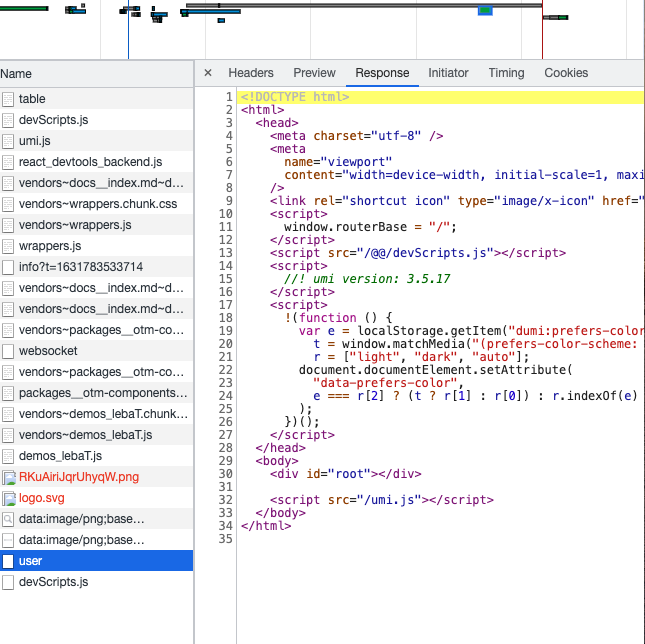The height and width of the screenshot is (644, 645).
Task: Click the line number 1 gutter
Action: pyautogui.click(x=229, y=97)
